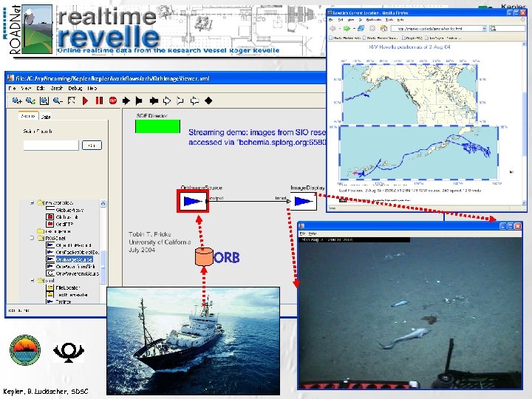Viewport: 532px width, 399px height.
Task: Click the Revelle ship photo thumbnail
Action: point(194,341)
